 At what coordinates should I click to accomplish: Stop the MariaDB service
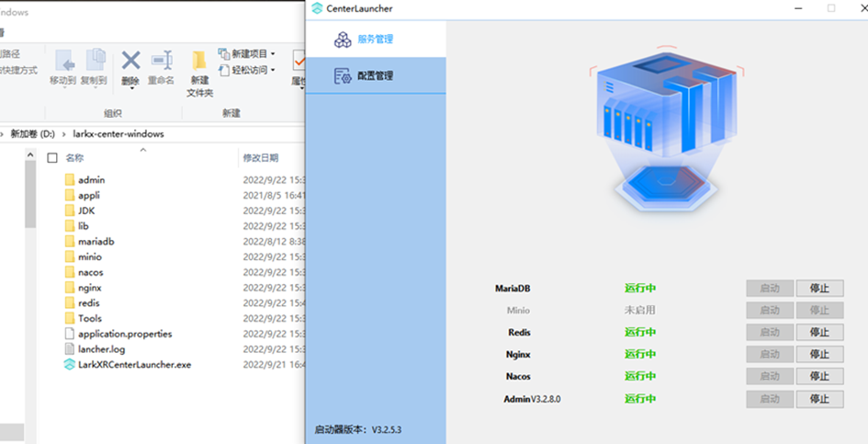click(x=820, y=289)
